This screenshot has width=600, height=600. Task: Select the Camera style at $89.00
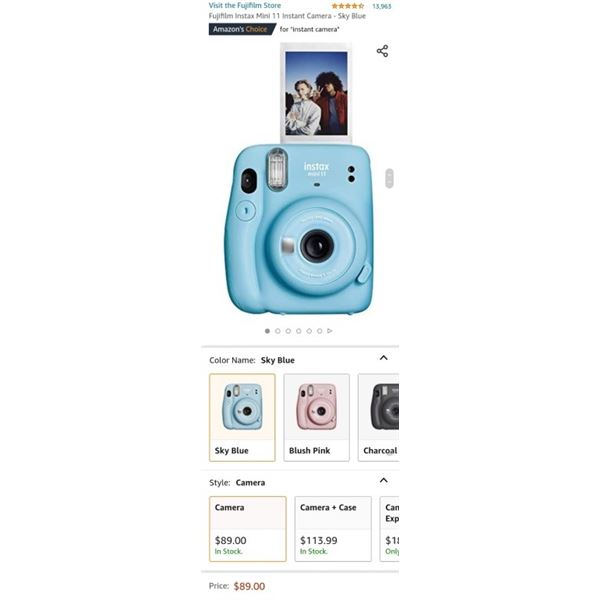pos(248,529)
